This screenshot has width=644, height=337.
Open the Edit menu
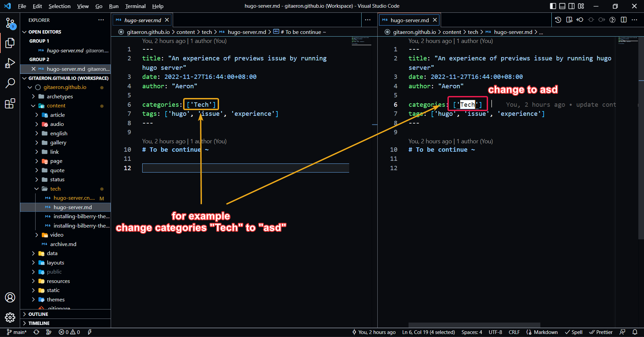[x=37, y=6]
